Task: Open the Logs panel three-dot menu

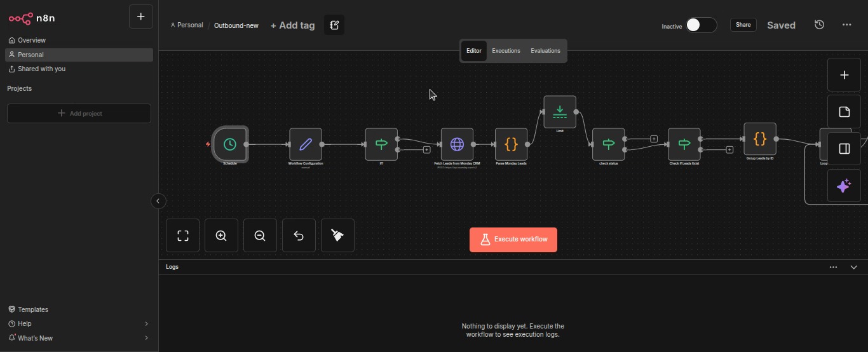Action: coord(833,267)
